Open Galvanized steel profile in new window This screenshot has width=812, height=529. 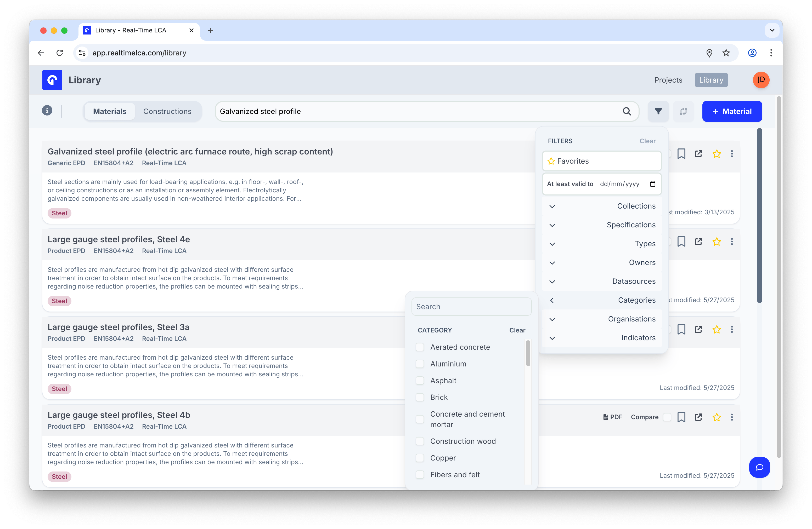tap(698, 154)
